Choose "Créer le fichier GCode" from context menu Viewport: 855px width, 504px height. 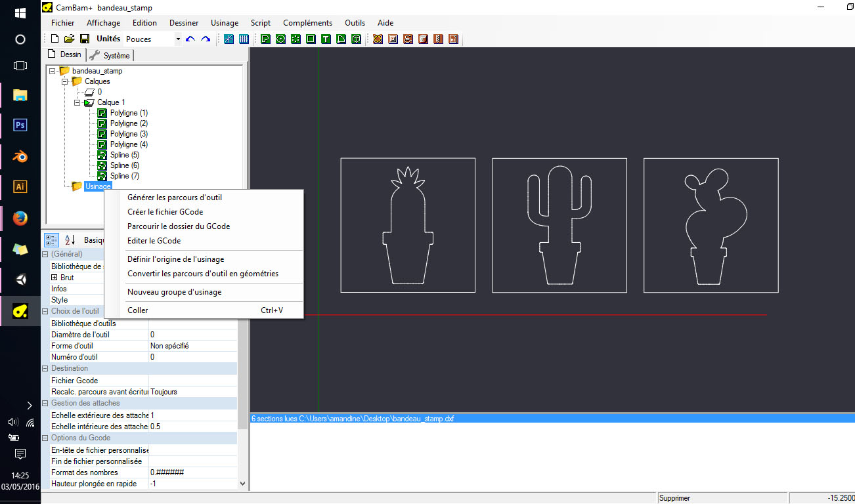165,212
